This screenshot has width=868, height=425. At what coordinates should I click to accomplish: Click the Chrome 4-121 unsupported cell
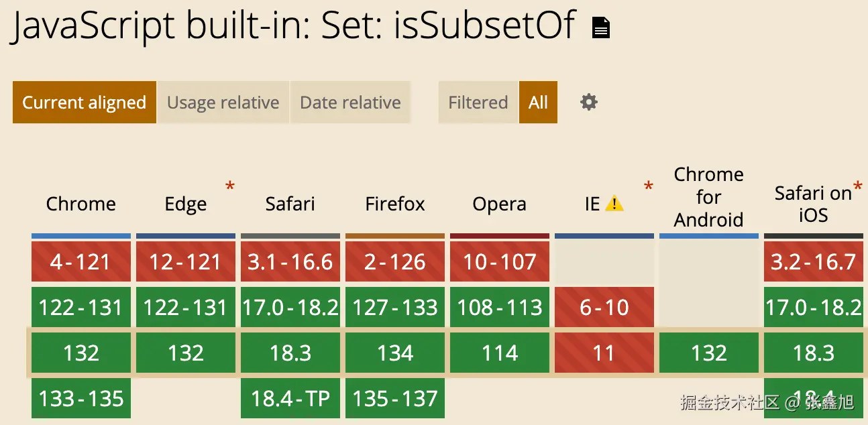(x=81, y=261)
